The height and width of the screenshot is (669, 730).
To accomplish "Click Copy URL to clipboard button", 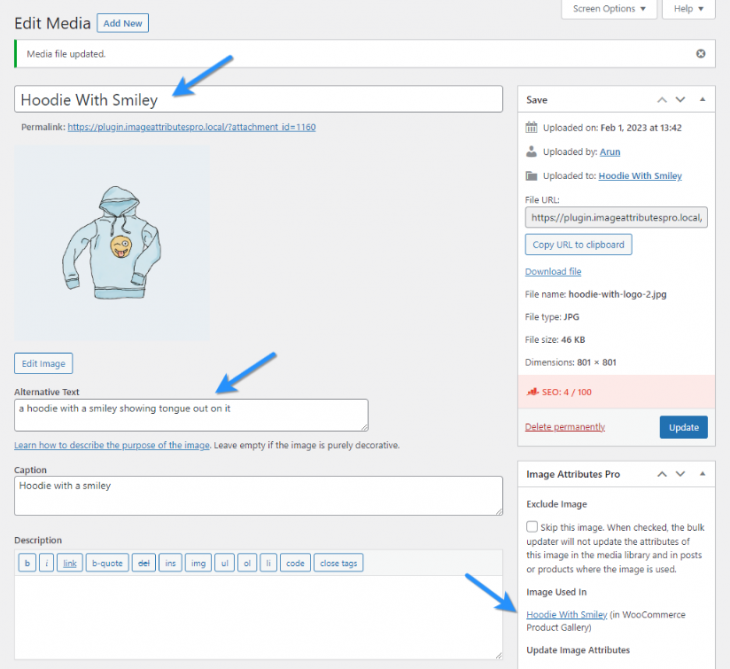I will 578,245.
